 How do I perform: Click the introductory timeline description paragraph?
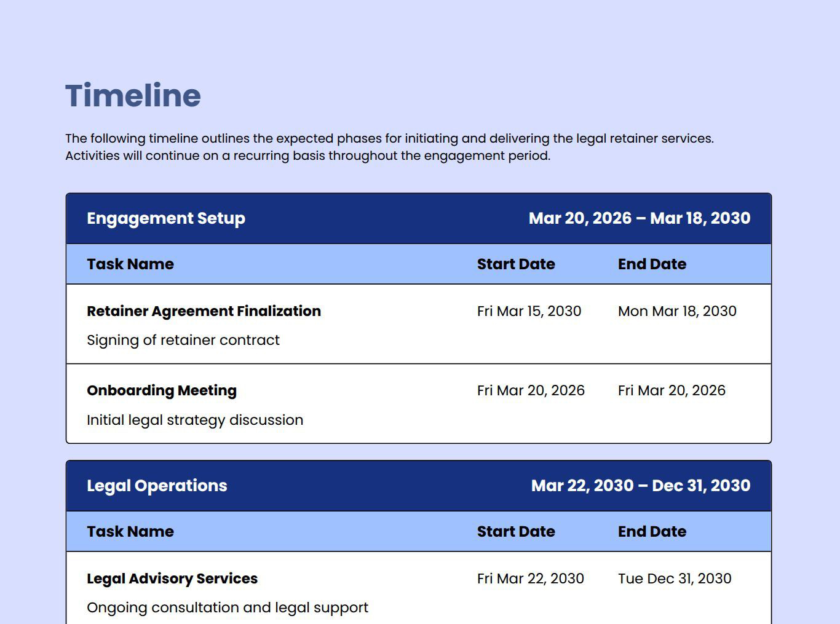point(389,147)
